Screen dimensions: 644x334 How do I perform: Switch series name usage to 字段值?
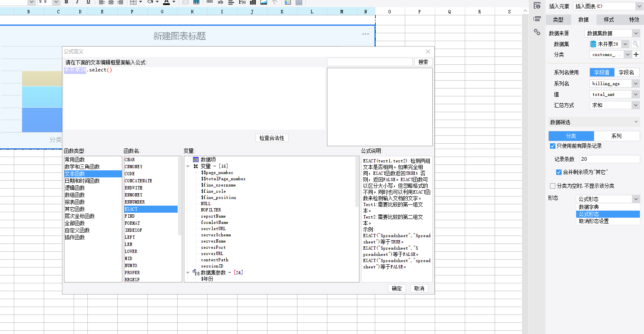(x=602, y=72)
